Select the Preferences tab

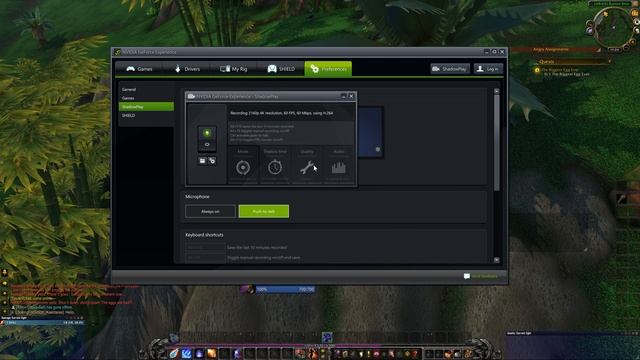328,69
